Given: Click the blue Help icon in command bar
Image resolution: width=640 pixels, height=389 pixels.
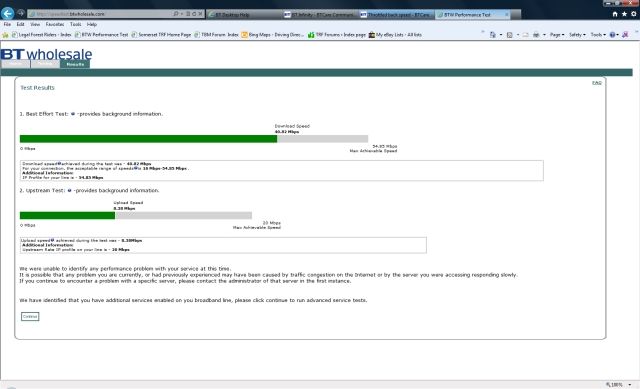Looking at the screenshot, I should pos(612,35).
